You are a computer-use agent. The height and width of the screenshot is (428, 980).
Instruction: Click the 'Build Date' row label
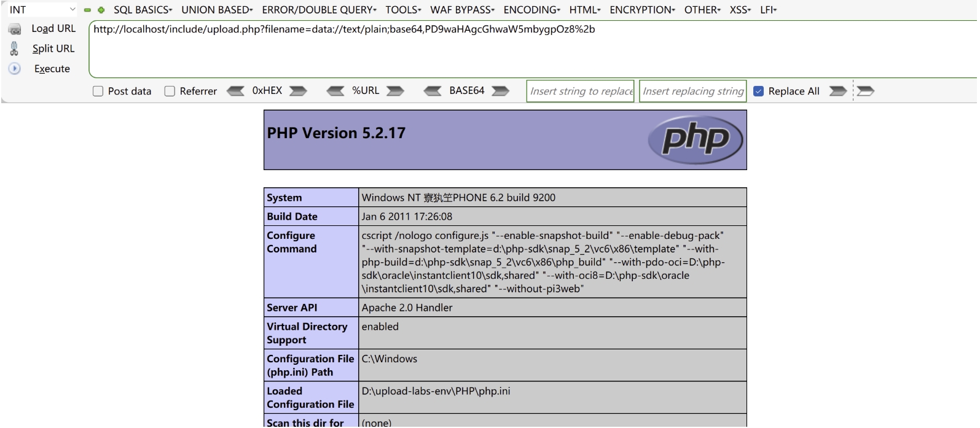(x=292, y=217)
